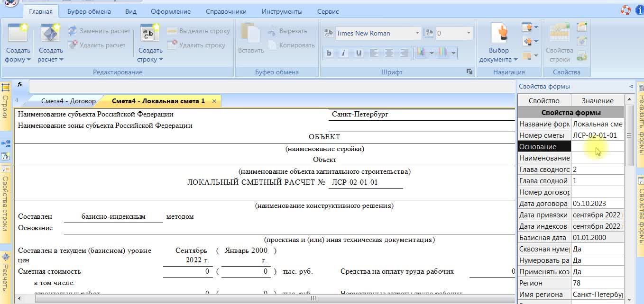Viewport: 644px width, 304px height.
Task: Open the Шрифт group dialog launcher
Action: click(x=469, y=72)
